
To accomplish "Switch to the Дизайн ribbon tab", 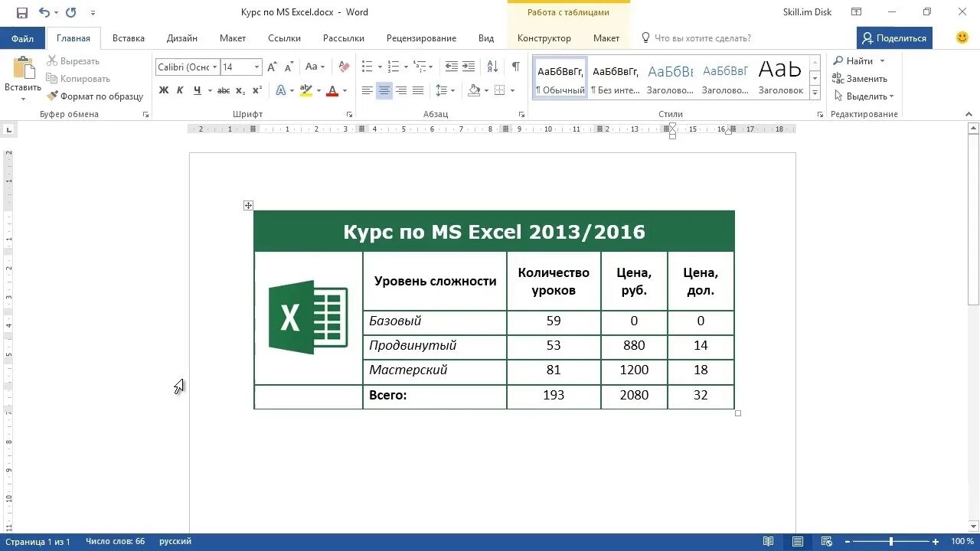I will [x=182, y=38].
